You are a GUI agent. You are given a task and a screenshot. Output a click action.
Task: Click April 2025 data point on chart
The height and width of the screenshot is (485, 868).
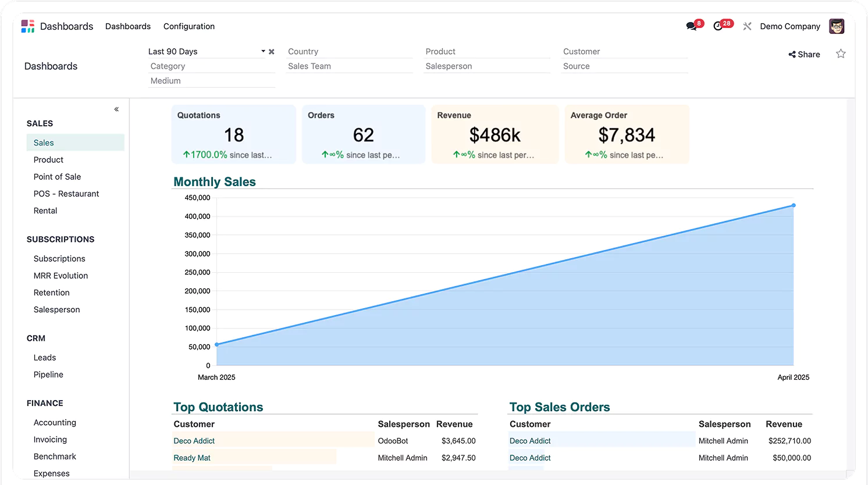793,205
